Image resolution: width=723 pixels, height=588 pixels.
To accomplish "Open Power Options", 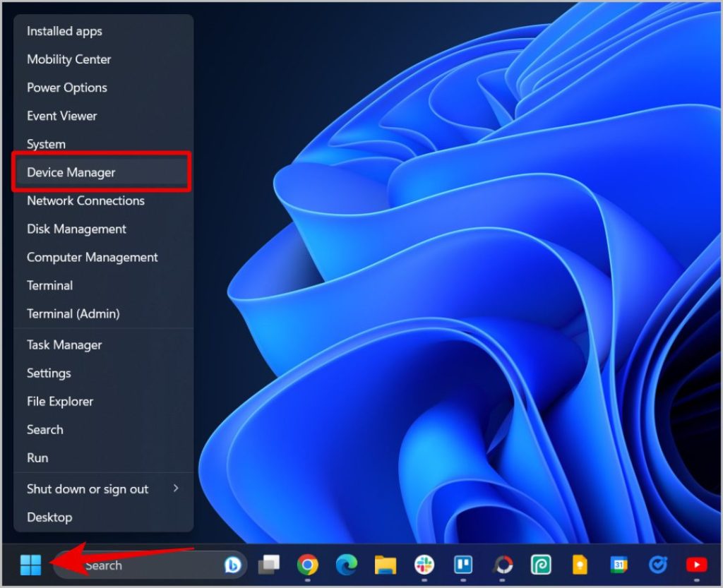I will (x=104, y=88).
